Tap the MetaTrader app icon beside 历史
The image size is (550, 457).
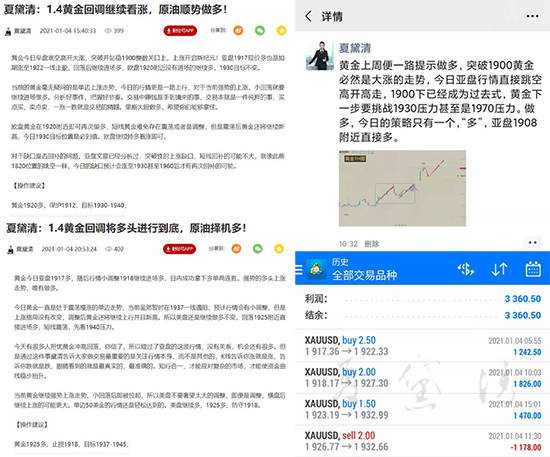(x=316, y=269)
